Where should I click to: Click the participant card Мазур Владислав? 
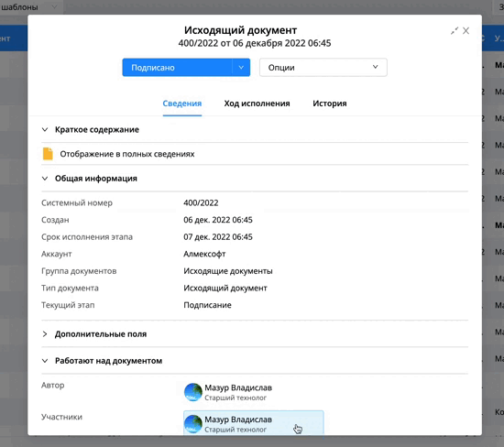point(254,423)
